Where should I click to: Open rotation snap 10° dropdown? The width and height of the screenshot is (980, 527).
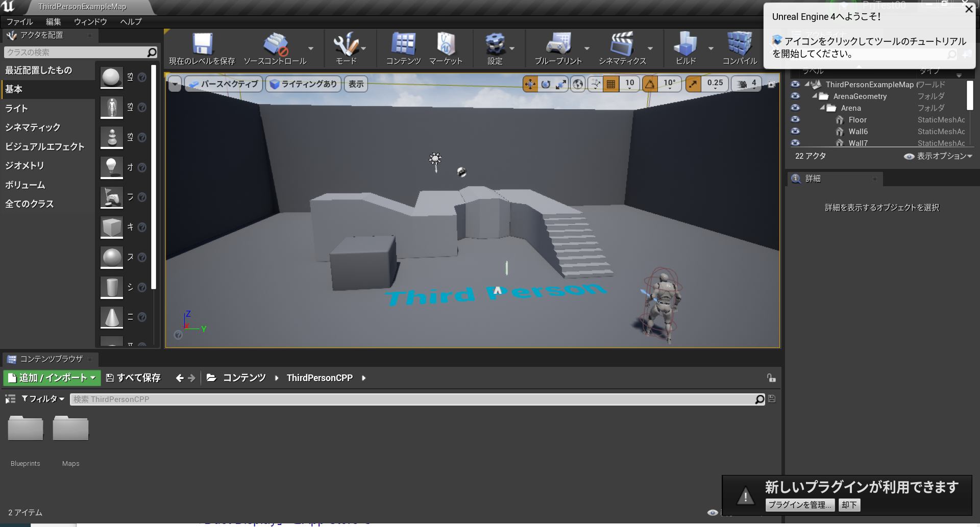point(669,84)
